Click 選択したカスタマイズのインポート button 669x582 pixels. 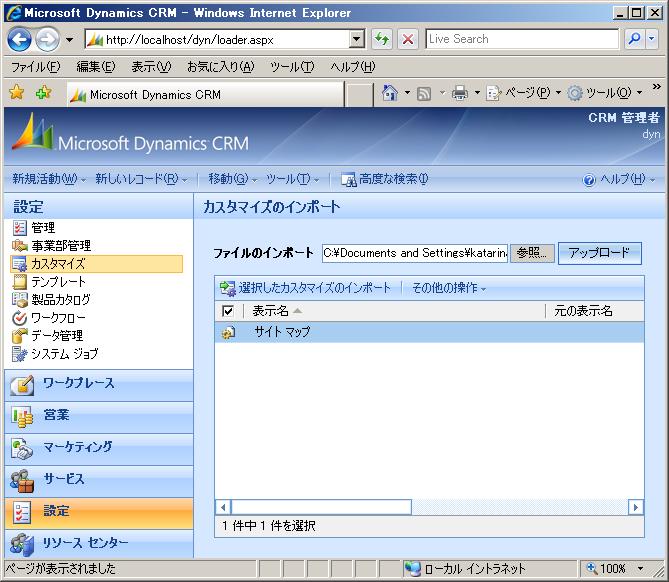coord(305,288)
